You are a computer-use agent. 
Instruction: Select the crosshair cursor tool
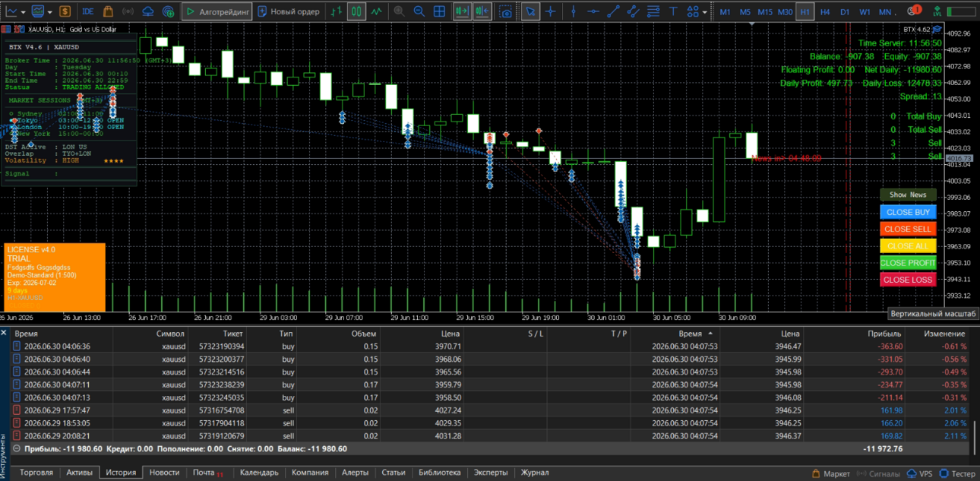[x=551, y=11]
